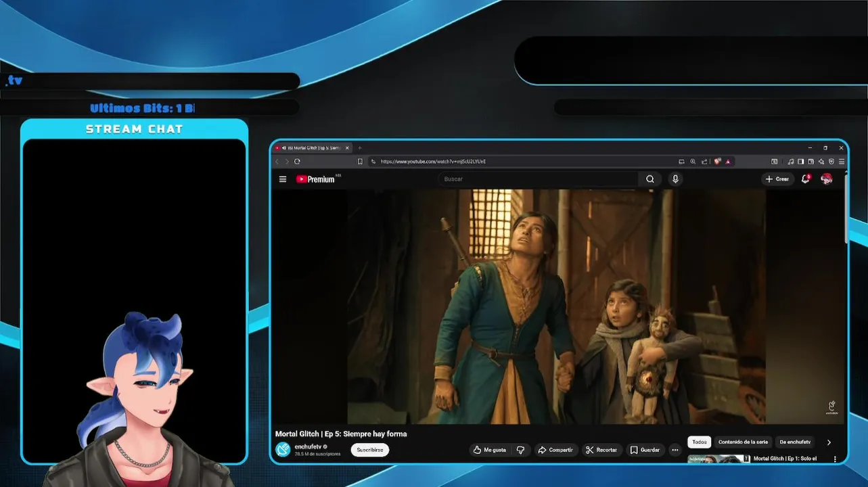Open YouTube notifications bell
This screenshot has height=487, width=868.
click(x=806, y=179)
